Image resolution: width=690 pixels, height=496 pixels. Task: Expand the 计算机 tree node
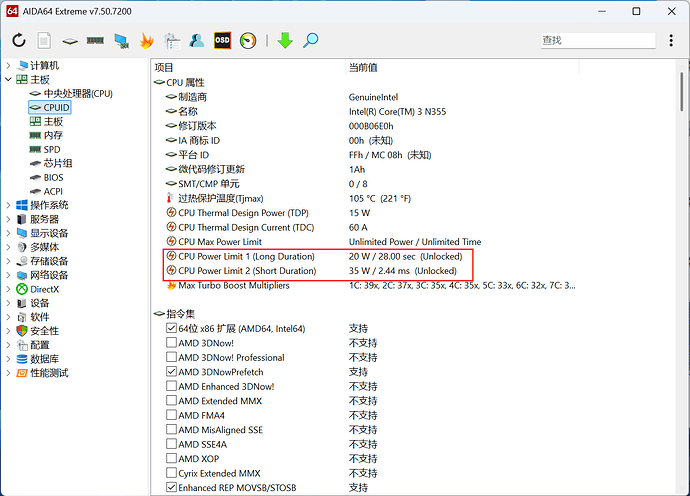click(x=9, y=65)
